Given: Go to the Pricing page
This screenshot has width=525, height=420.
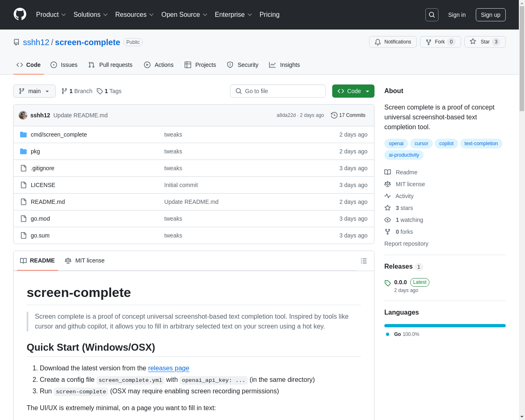Looking at the screenshot, I should coord(269,15).
